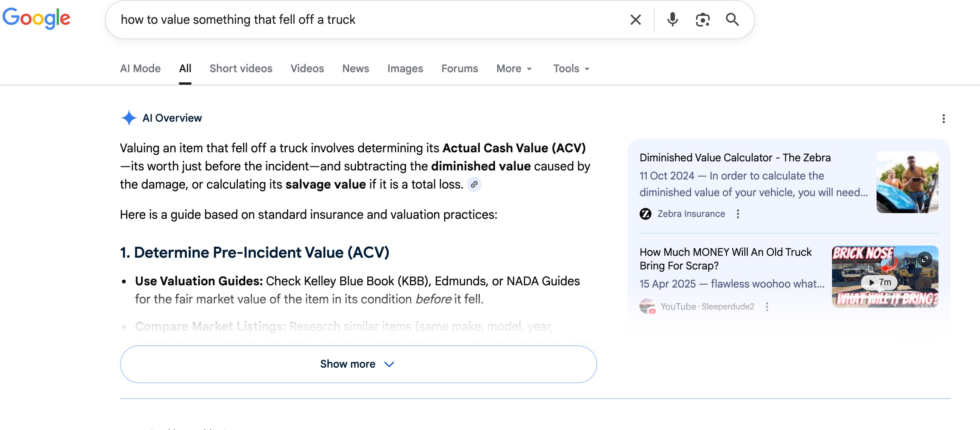Submit search with magnifying glass icon
The image size is (980, 430).
click(732, 19)
